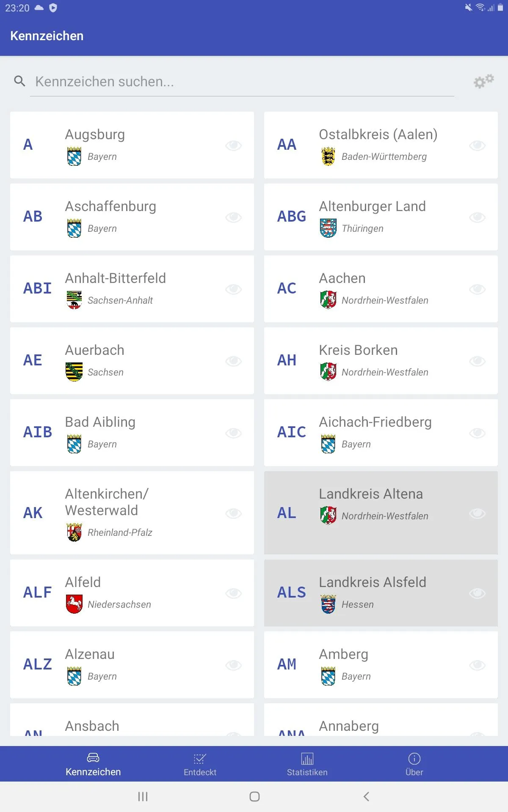Open the ABG Altenburger Land card
This screenshot has height=812, width=508.
381,217
